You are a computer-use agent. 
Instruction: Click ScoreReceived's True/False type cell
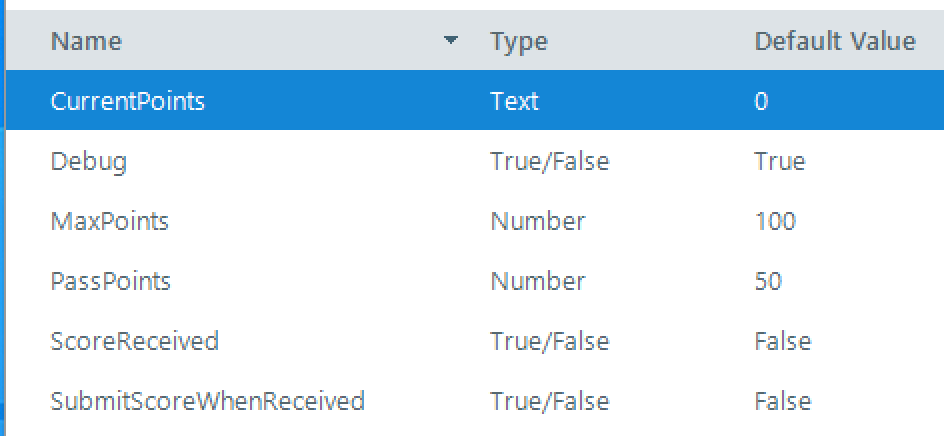point(550,341)
